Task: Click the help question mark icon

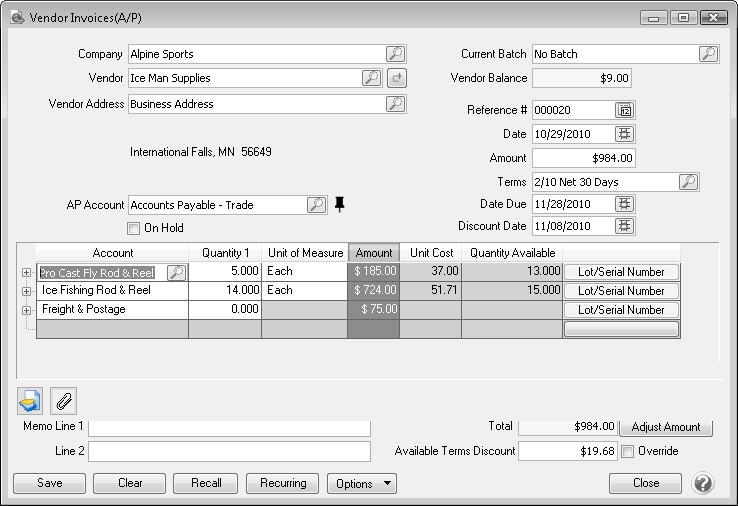Action: [x=702, y=483]
